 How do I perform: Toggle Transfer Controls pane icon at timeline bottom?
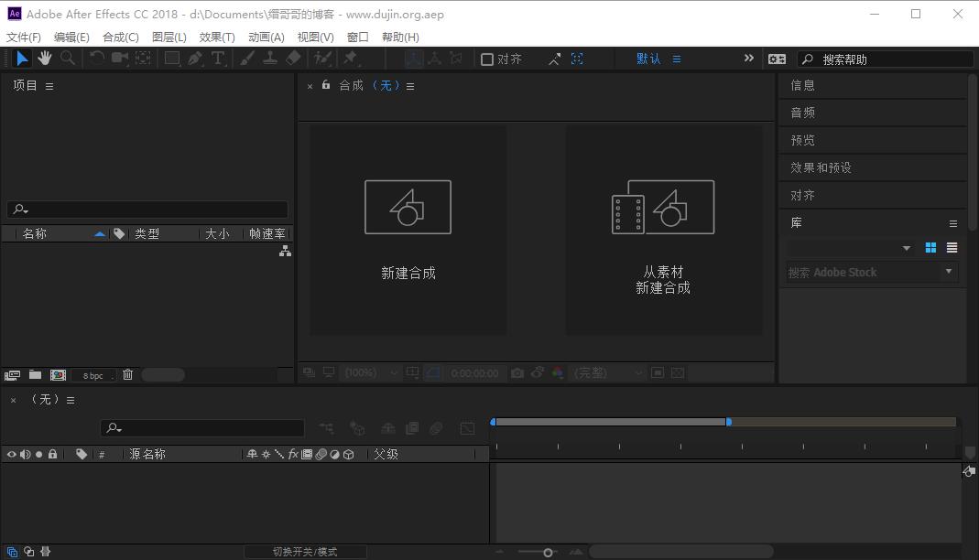click(28, 552)
